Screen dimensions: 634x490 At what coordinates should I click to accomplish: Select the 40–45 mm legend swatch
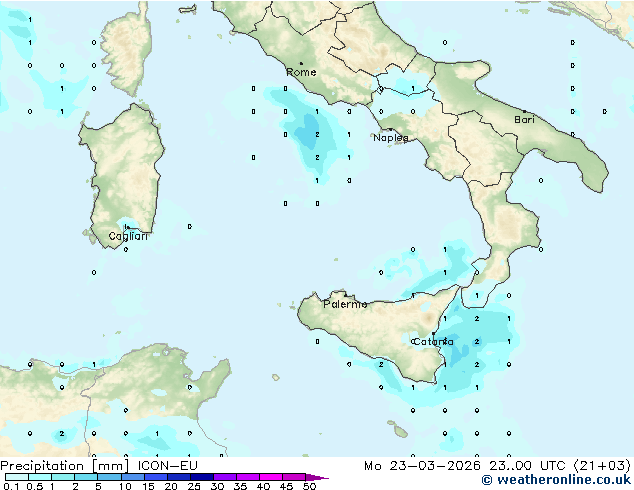pos(271,477)
